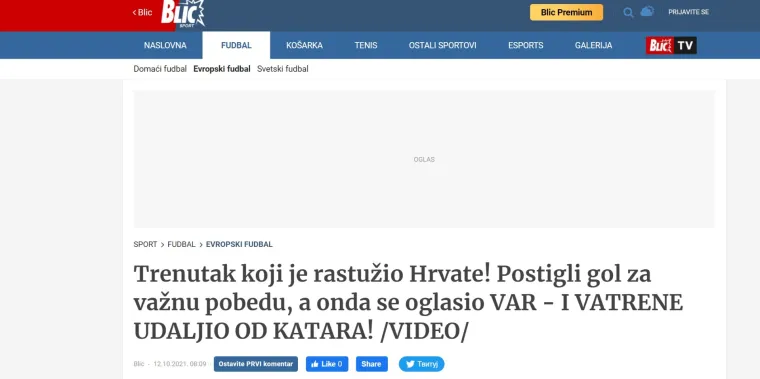
Task: Click EVROPSKI FUDBAL breadcrumb
Action: pos(239,244)
